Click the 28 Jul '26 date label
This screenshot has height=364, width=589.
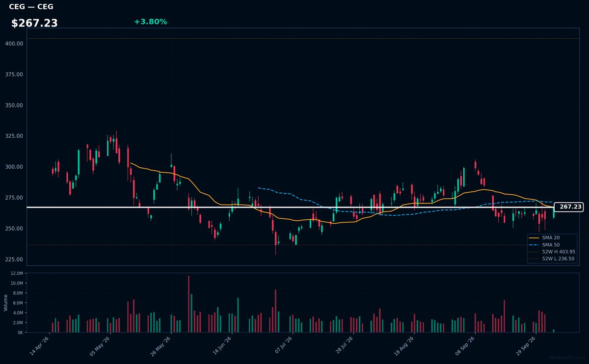pos(344,346)
